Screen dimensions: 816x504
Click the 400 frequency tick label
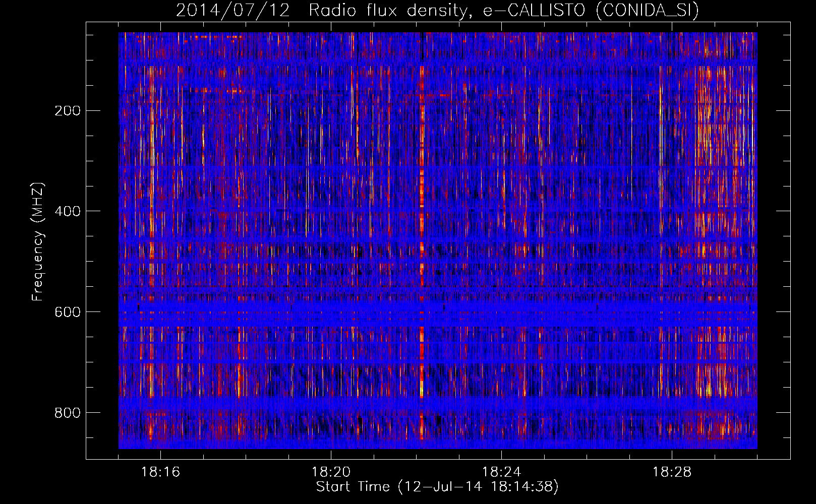pyautogui.click(x=68, y=211)
